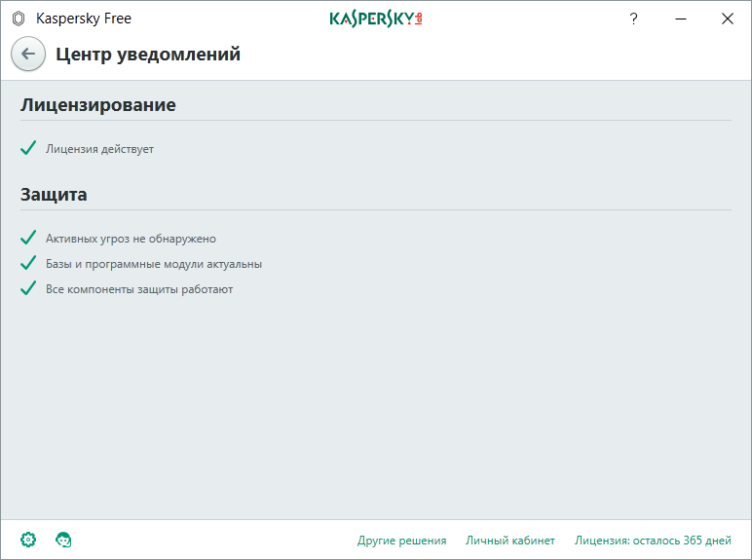
Task: Click checkmark beside Все компоненты защиты работают
Action: point(28,288)
